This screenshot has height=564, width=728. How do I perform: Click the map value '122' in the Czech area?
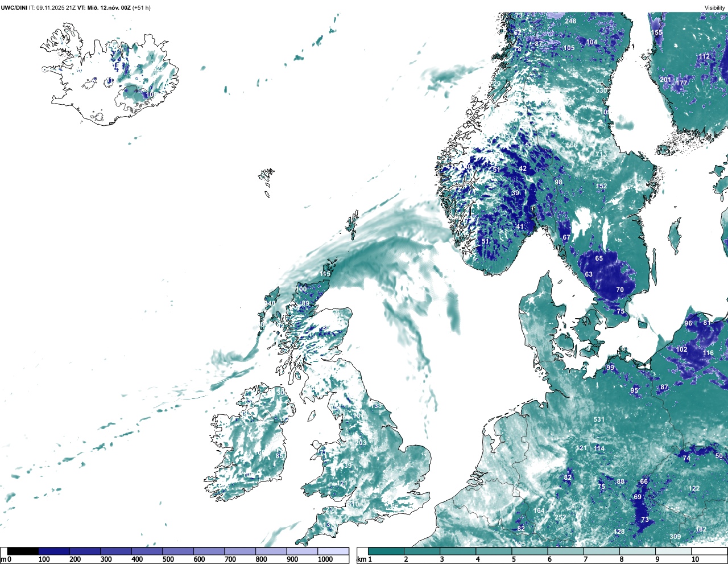coord(694,488)
